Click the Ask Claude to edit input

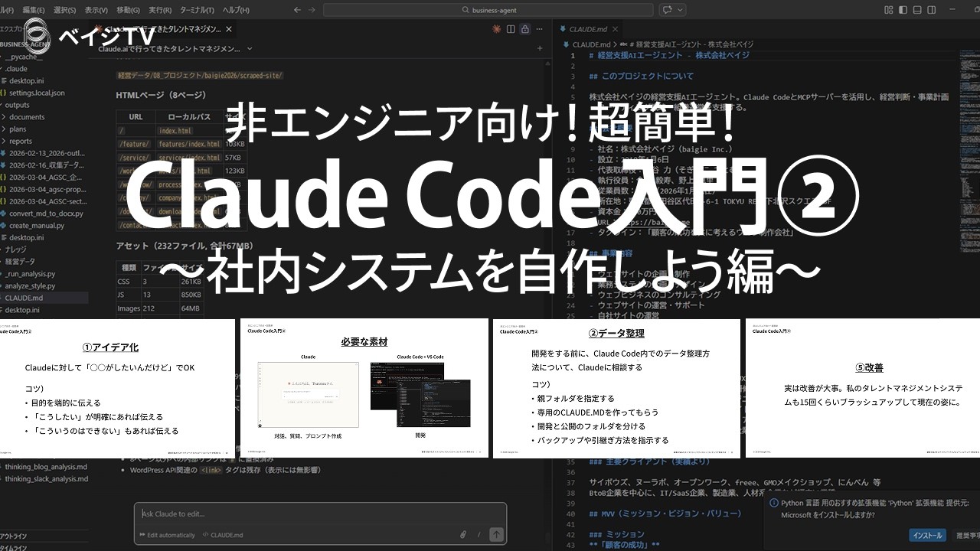pos(320,514)
